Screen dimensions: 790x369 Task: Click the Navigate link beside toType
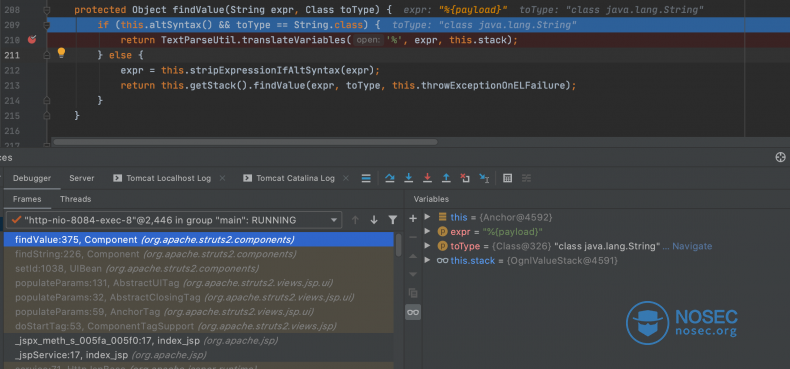point(692,246)
